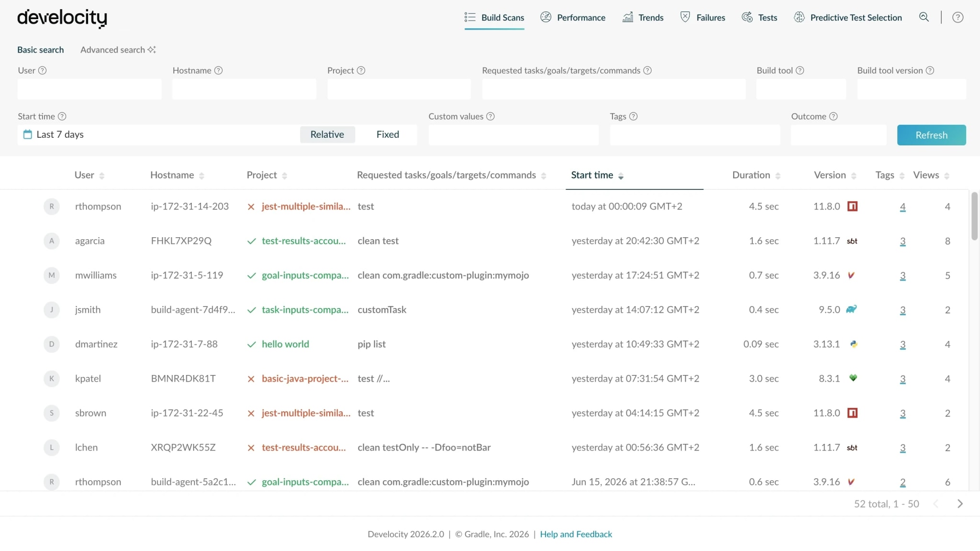Select Fixed start time mode
Image resolution: width=980 pixels, height=551 pixels.
pos(388,134)
